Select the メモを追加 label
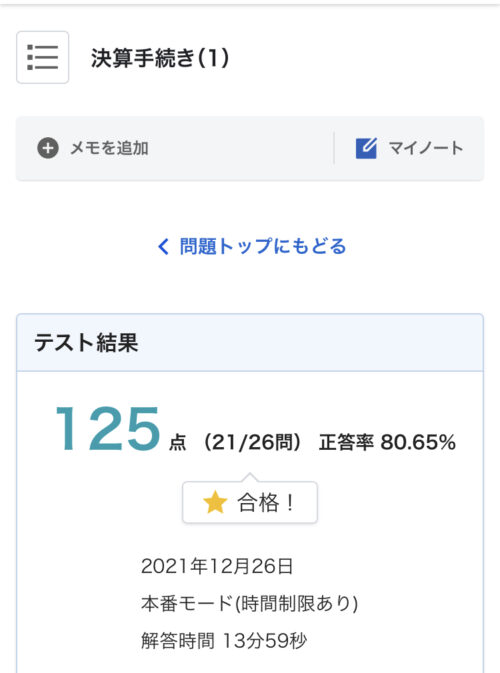Viewport: 500px width, 673px height. pyautogui.click(x=109, y=149)
